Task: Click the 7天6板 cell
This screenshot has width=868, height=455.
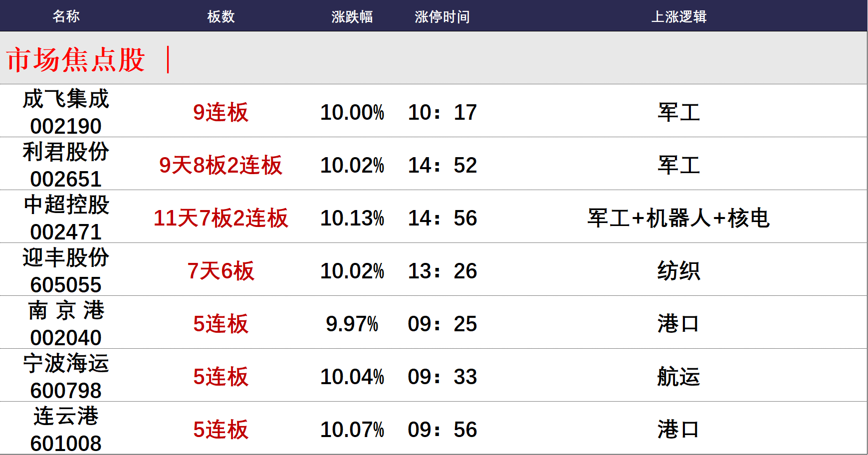Action: (x=221, y=271)
